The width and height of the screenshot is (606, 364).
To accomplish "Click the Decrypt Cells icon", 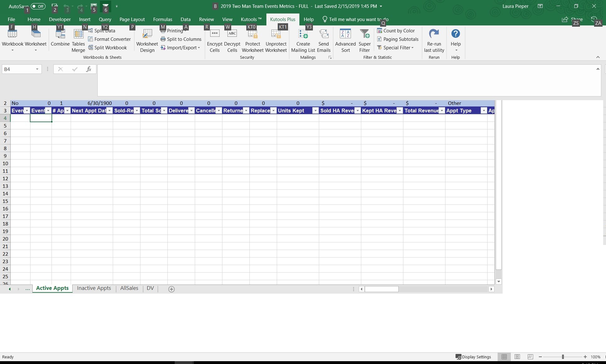I will click(232, 34).
